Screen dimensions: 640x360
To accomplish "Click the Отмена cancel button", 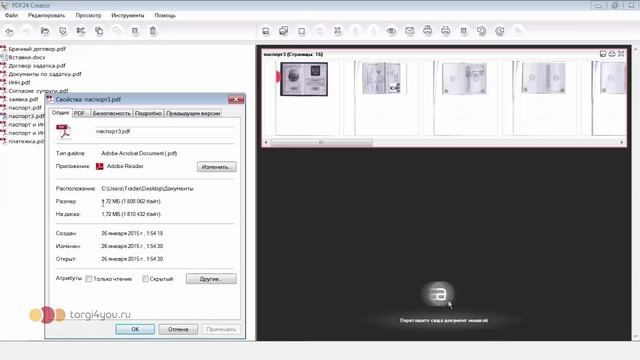I will tap(178, 329).
